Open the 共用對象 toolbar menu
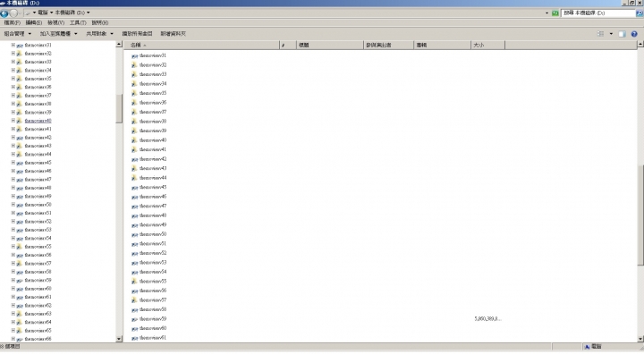The height and width of the screenshot is (354, 644). coord(99,34)
